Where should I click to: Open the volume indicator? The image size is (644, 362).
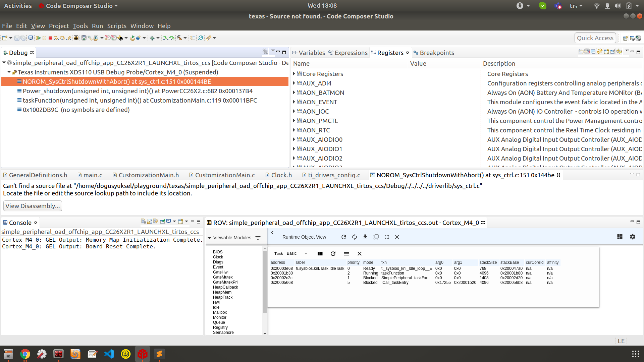[x=618, y=6]
